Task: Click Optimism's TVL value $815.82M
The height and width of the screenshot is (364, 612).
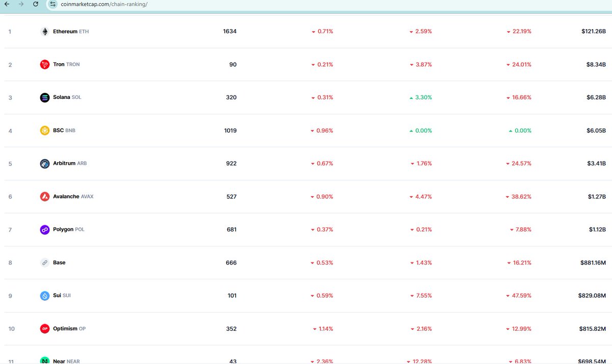Action: 593,329
